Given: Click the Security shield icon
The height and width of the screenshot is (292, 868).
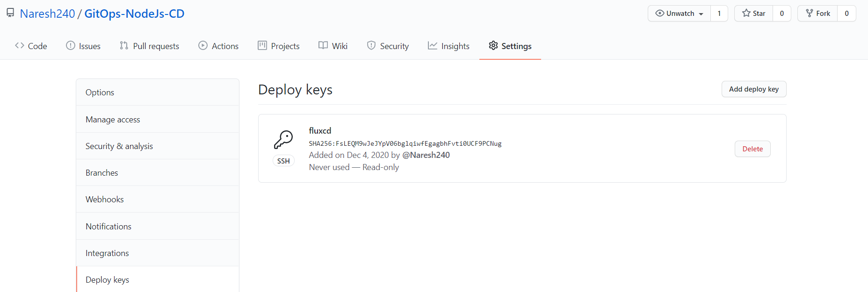Looking at the screenshot, I should click(371, 45).
